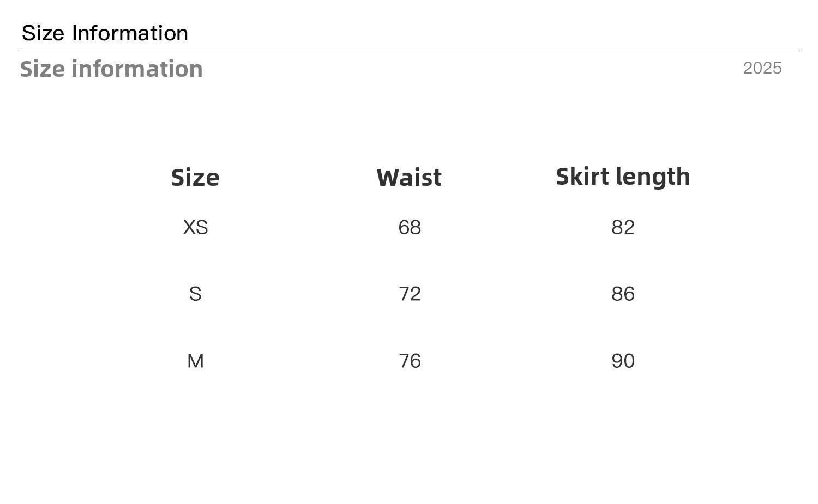Click the 2025 year label
This screenshot has width=818, height=504.
[762, 68]
